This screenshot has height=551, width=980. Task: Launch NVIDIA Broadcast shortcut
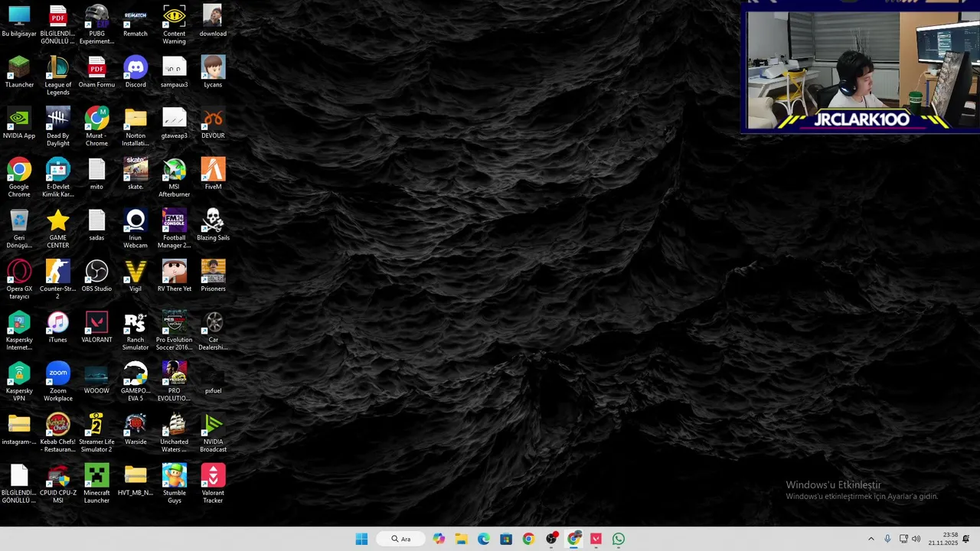[213, 433]
